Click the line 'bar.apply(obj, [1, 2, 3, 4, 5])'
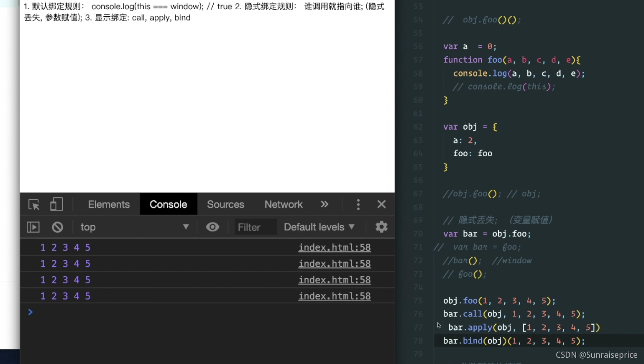This screenshot has width=644, height=364. (x=524, y=327)
